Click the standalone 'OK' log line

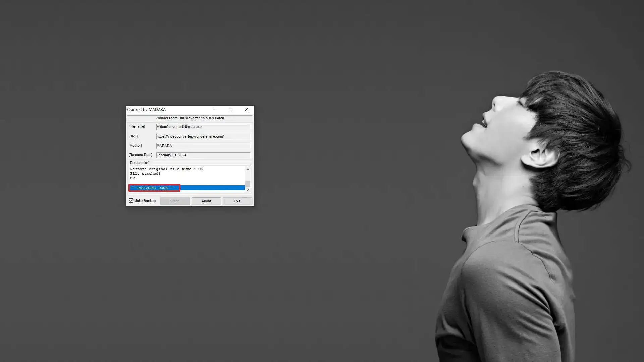pyautogui.click(x=132, y=178)
